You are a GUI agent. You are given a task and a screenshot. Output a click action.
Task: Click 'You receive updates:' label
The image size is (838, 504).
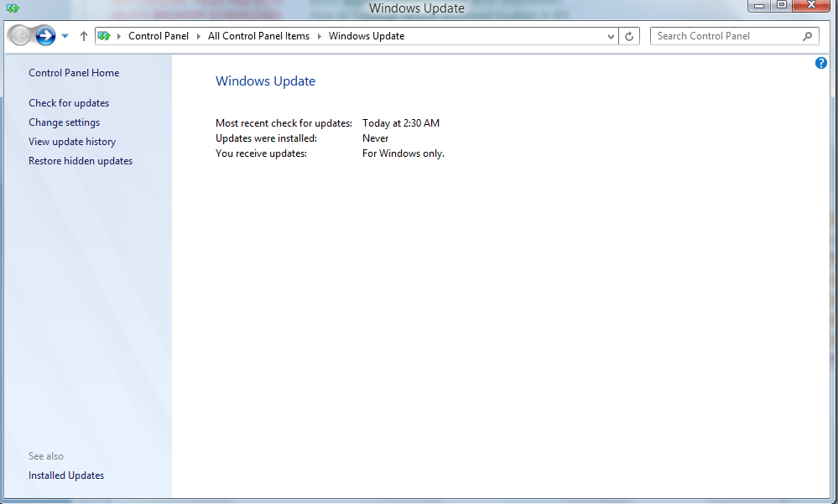click(x=262, y=153)
